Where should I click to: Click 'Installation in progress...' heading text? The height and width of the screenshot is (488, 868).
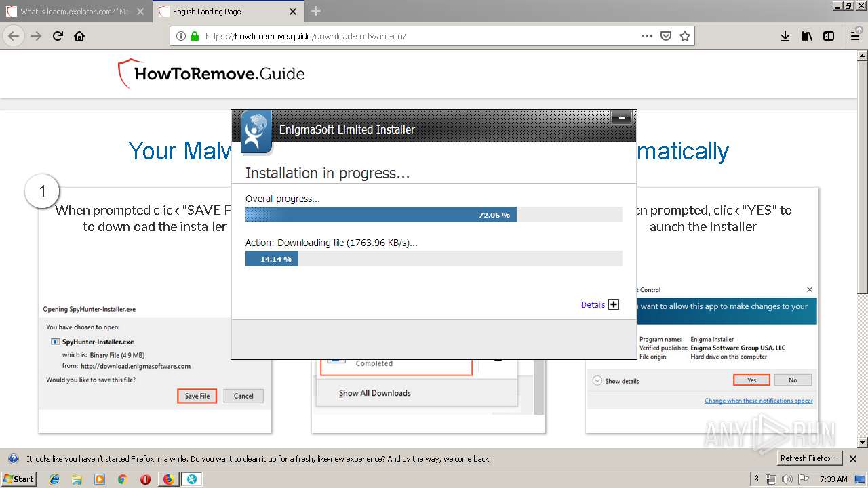click(x=328, y=174)
